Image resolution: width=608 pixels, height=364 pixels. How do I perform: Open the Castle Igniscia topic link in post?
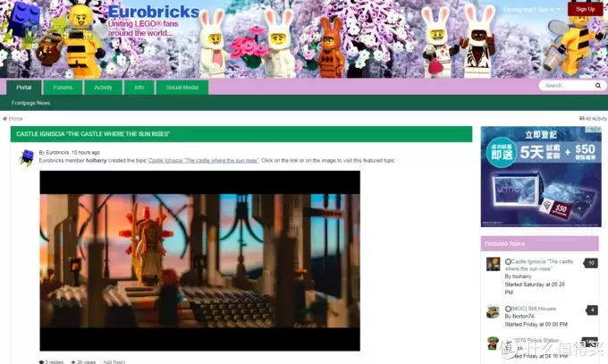tap(203, 160)
